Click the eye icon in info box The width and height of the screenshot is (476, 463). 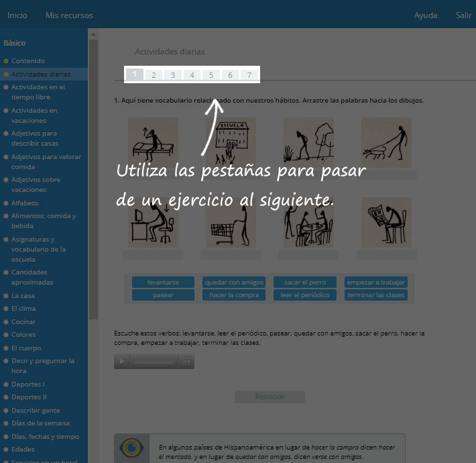click(130, 448)
